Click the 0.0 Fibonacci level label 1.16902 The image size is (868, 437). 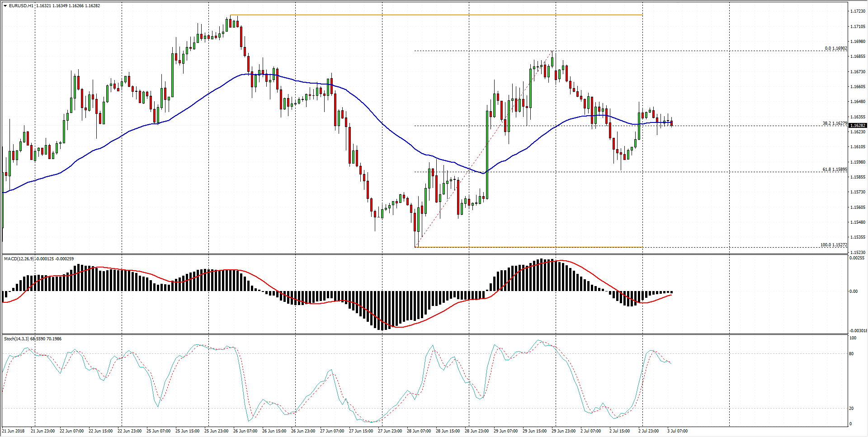tap(835, 48)
